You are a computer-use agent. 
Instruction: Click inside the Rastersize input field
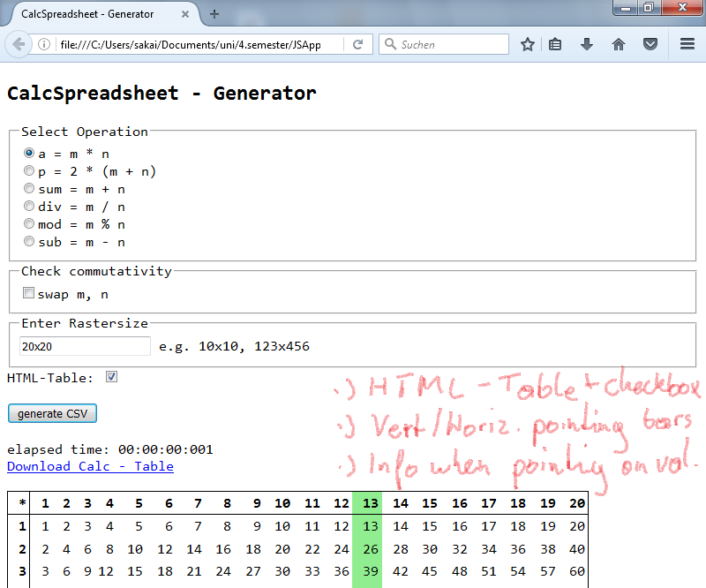point(84,346)
